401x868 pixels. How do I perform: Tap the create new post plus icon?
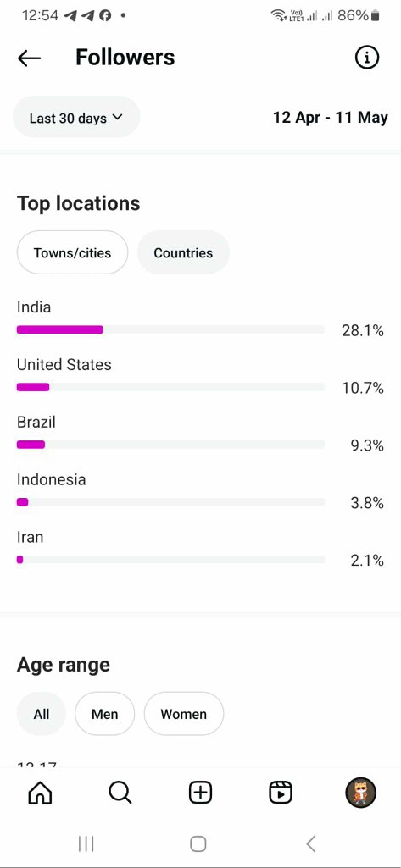tap(200, 793)
